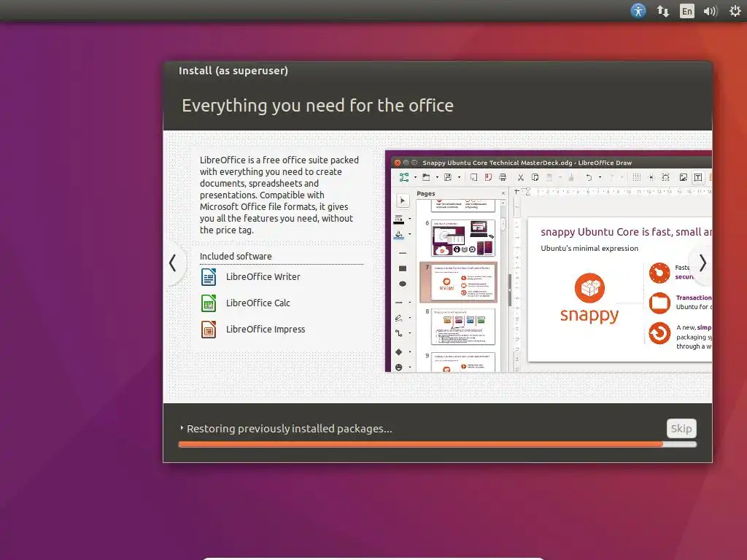Image resolution: width=747 pixels, height=560 pixels.
Task: Select page 8 thumbnail in Pages panel
Action: click(463, 326)
